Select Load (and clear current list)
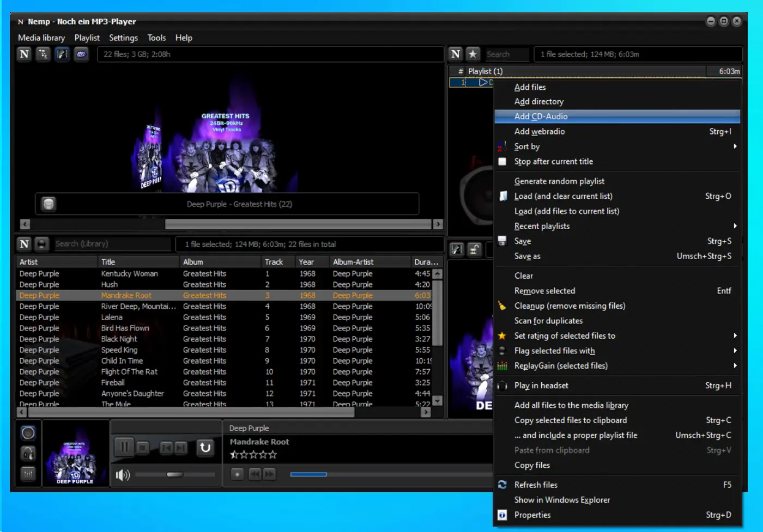 click(x=617, y=196)
